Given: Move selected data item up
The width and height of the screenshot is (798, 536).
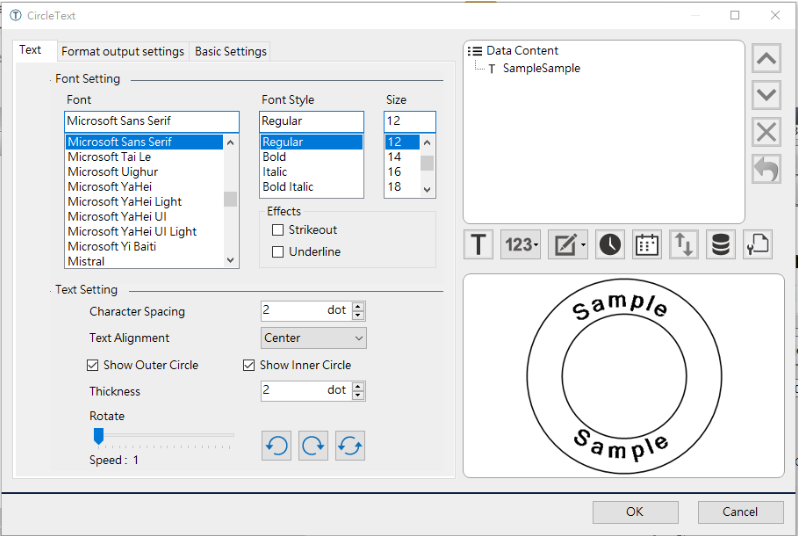Looking at the screenshot, I should pyautogui.click(x=766, y=58).
